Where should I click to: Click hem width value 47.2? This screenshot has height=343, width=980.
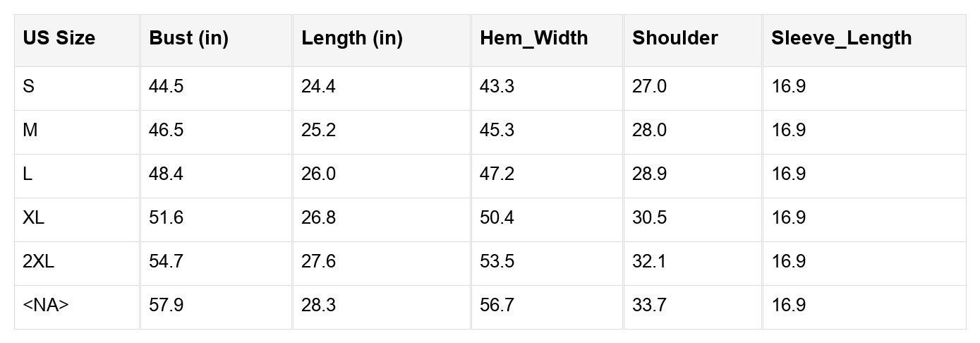point(497,174)
